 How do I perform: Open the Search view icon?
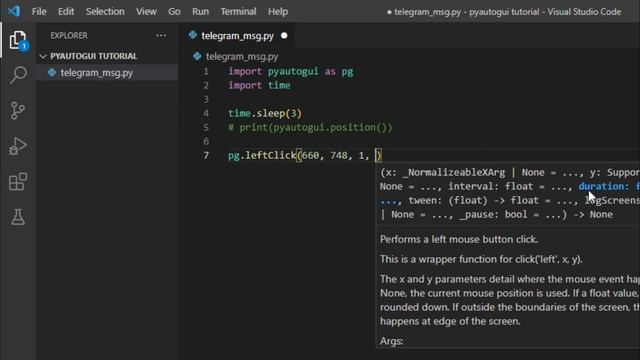coord(18,75)
